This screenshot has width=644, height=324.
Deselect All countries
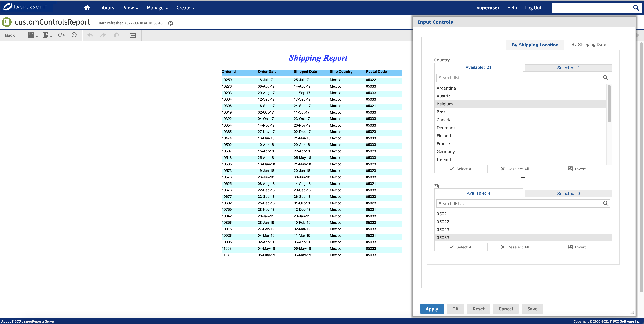tap(515, 169)
